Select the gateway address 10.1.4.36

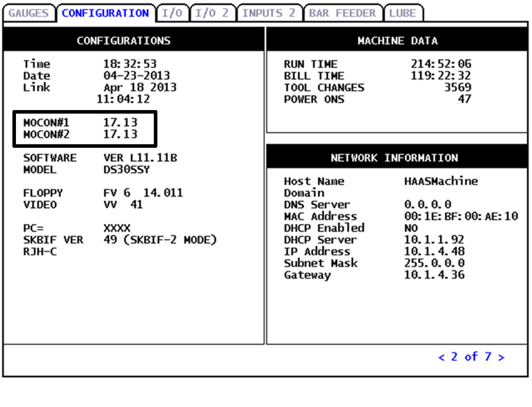point(434,275)
